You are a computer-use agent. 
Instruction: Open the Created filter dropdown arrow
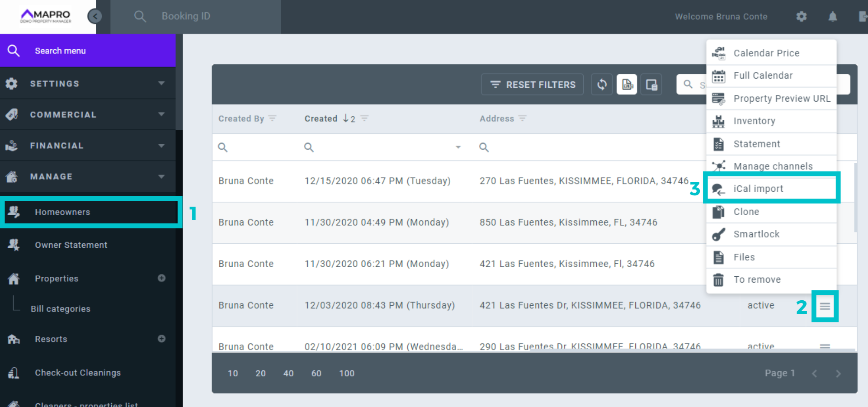458,147
